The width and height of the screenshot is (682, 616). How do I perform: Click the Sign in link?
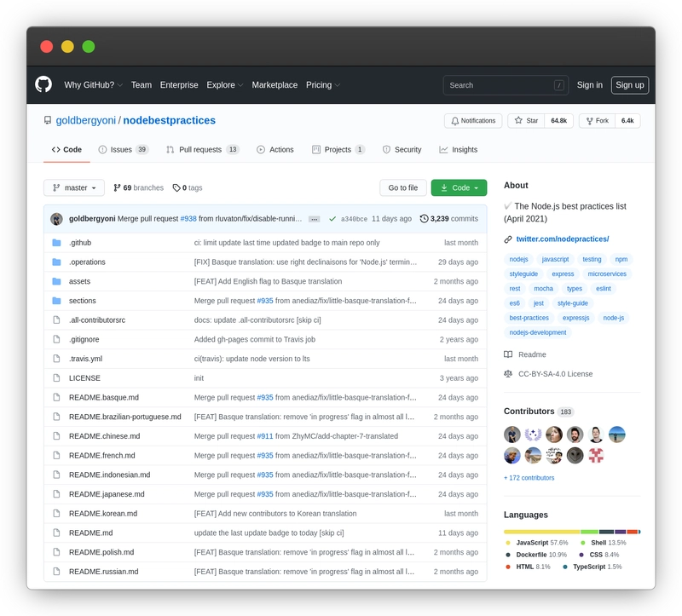click(590, 84)
